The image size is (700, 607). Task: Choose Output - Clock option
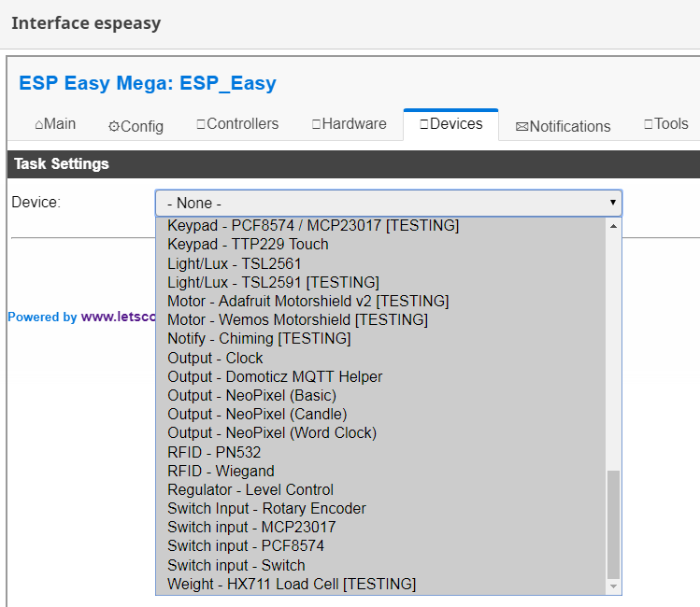(x=381, y=358)
